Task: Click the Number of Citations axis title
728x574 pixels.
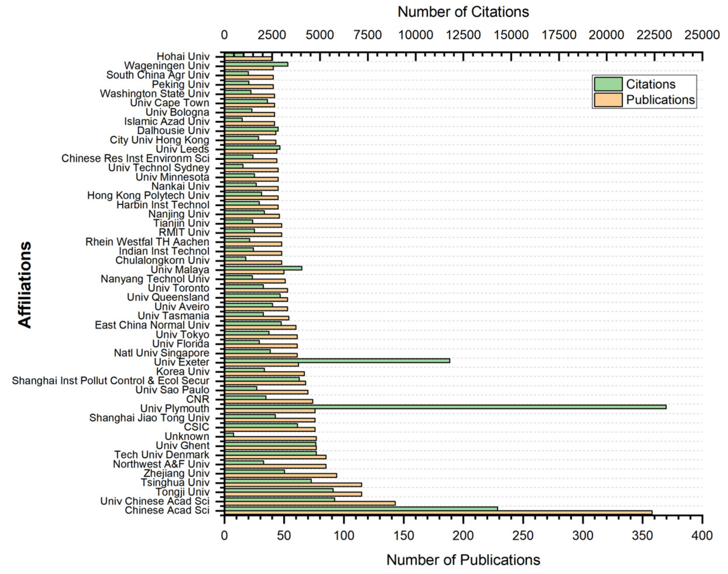Action: 463,12
